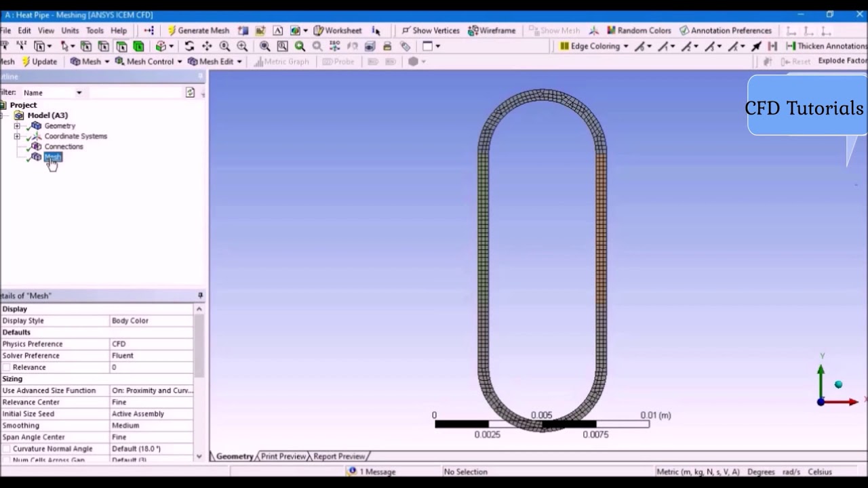Click the Smoothing Medium value
Image resolution: width=868 pixels, height=488 pixels.
point(151,426)
